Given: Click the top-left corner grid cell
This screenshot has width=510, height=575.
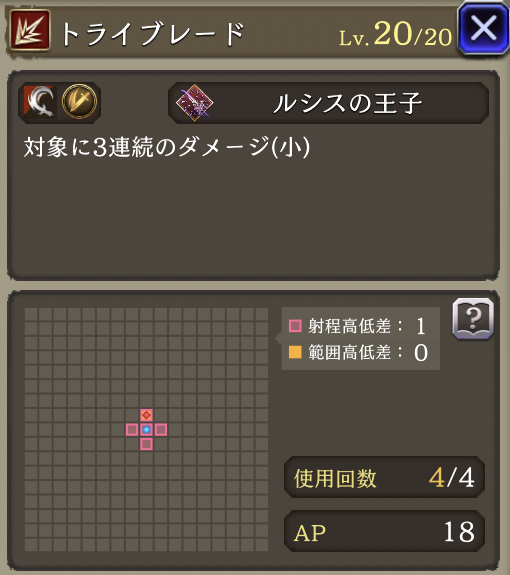Looking at the screenshot, I should pyautogui.click(x=31, y=314).
